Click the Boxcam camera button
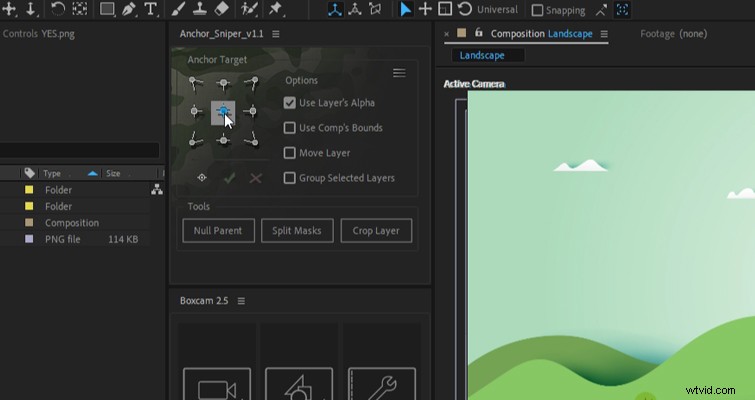 [x=217, y=384]
